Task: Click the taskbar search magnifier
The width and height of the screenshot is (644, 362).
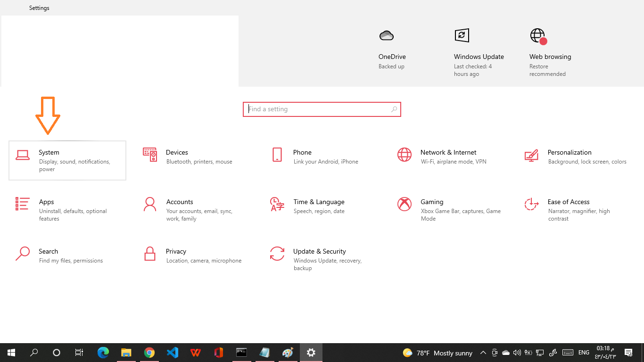Action: [x=34, y=353]
